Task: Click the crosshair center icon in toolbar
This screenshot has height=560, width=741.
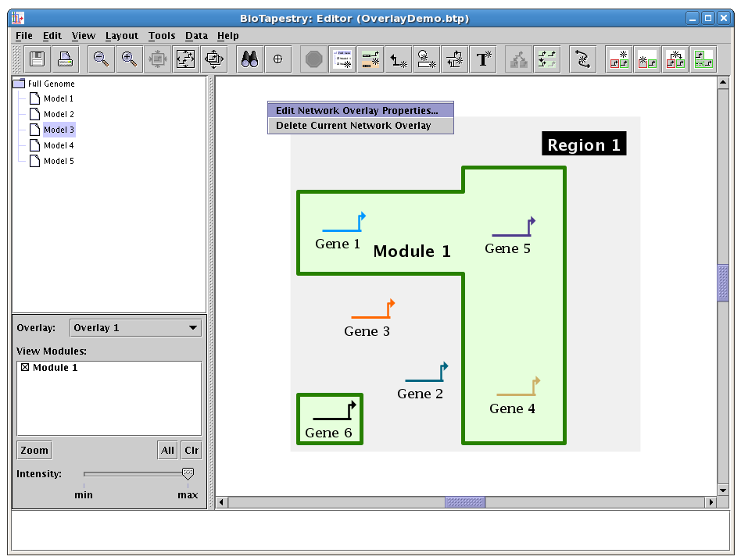Action: [277, 59]
